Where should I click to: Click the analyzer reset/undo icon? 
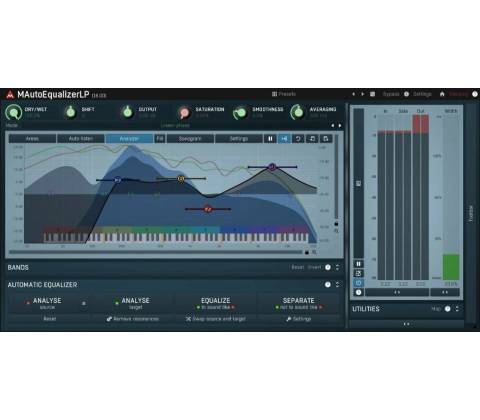tap(298, 138)
